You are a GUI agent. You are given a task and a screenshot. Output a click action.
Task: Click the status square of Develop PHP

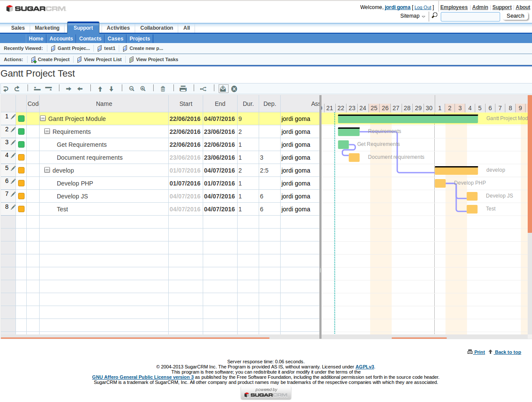click(x=21, y=183)
